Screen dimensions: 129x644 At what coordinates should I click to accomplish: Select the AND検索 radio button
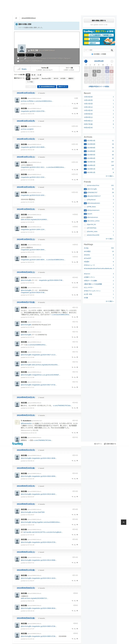click(x=92, y=54)
